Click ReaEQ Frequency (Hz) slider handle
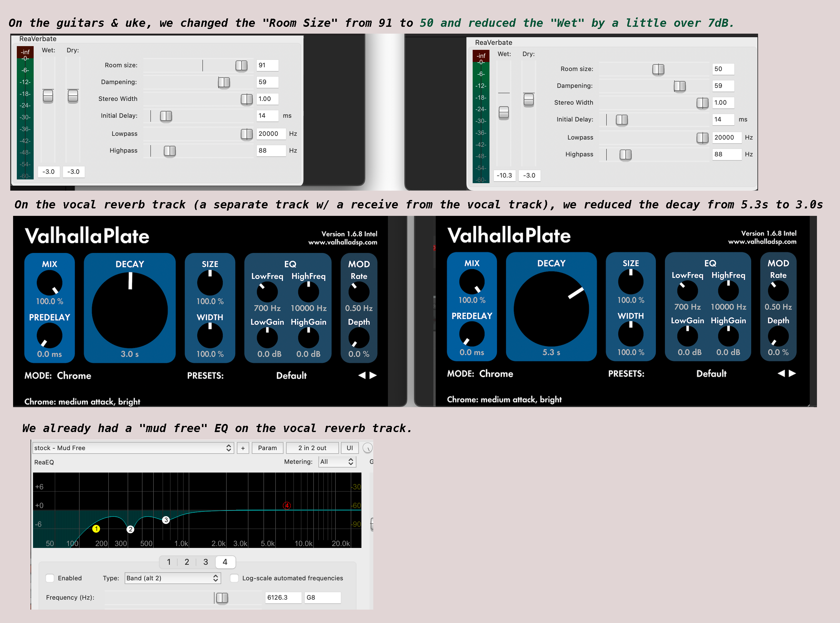Viewport: 840px width, 623px height. click(x=222, y=598)
